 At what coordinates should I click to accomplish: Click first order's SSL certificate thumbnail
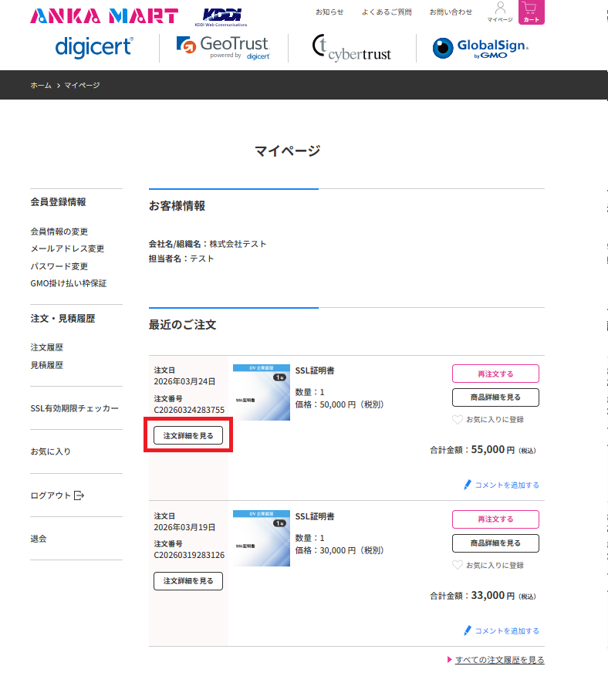(x=262, y=392)
